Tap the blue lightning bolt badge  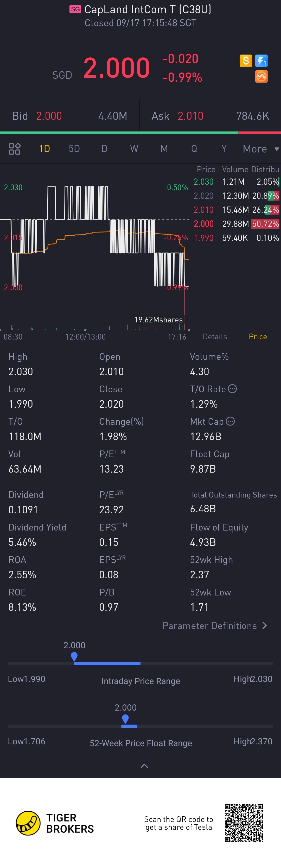[x=261, y=61]
